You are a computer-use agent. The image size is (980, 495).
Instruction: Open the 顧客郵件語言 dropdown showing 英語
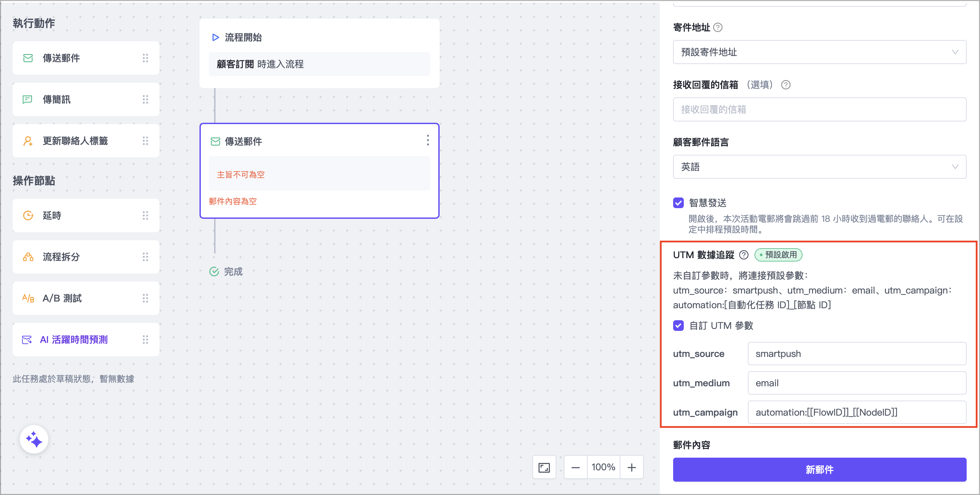click(819, 167)
